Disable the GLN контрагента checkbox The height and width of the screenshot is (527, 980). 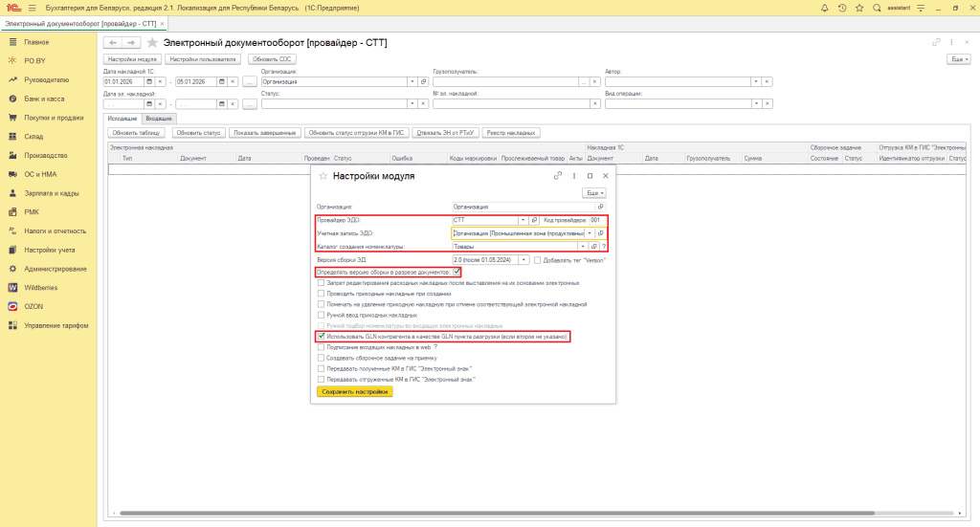tap(321, 337)
